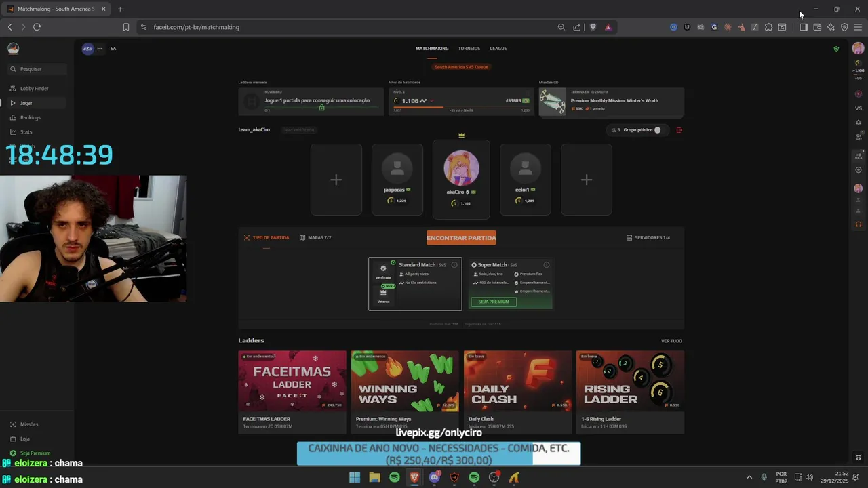Image resolution: width=868 pixels, height=488 pixels.
Task: Open the 1-6 Rising Ladder card
Action: pyautogui.click(x=630, y=392)
